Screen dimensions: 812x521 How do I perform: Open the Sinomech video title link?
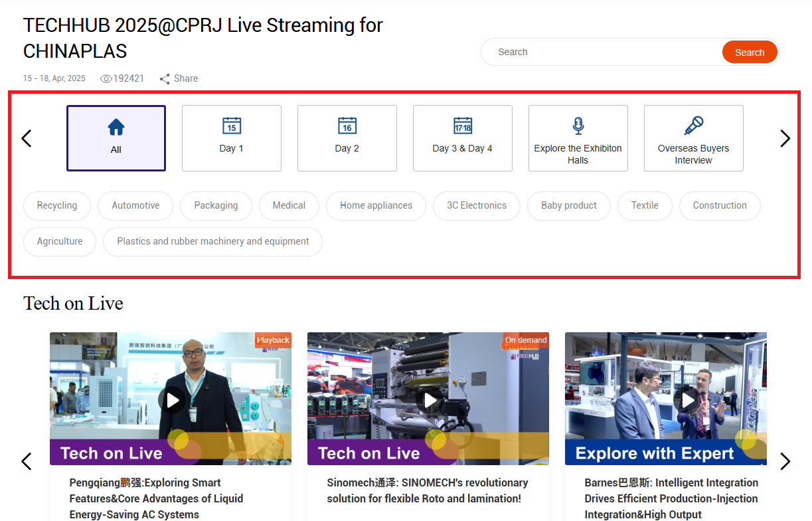(427, 490)
